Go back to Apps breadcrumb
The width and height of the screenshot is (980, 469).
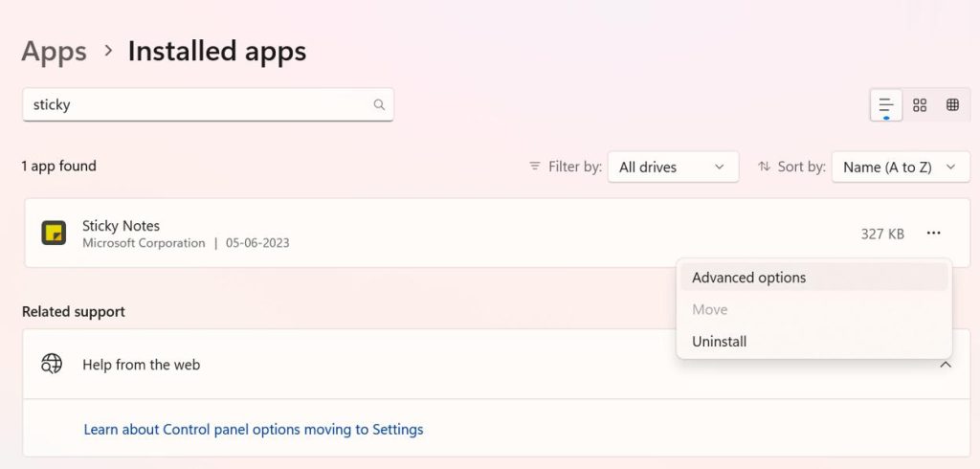tap(54, 52)
